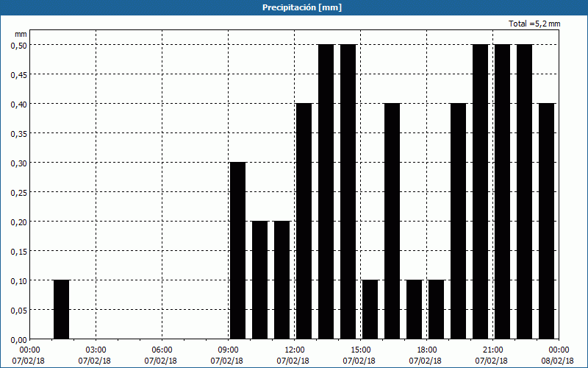Select the single 0,30 mm bar

[237, 250]
